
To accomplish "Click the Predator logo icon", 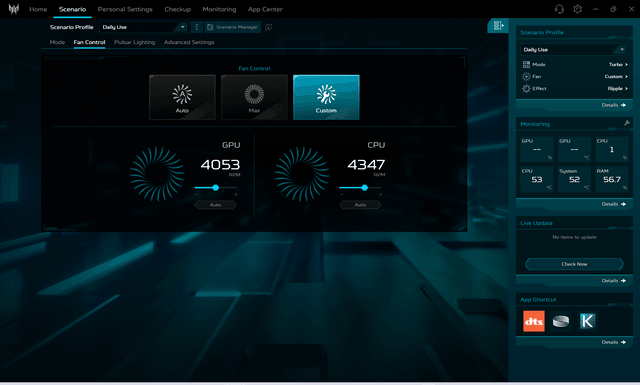I will point(13,9).
